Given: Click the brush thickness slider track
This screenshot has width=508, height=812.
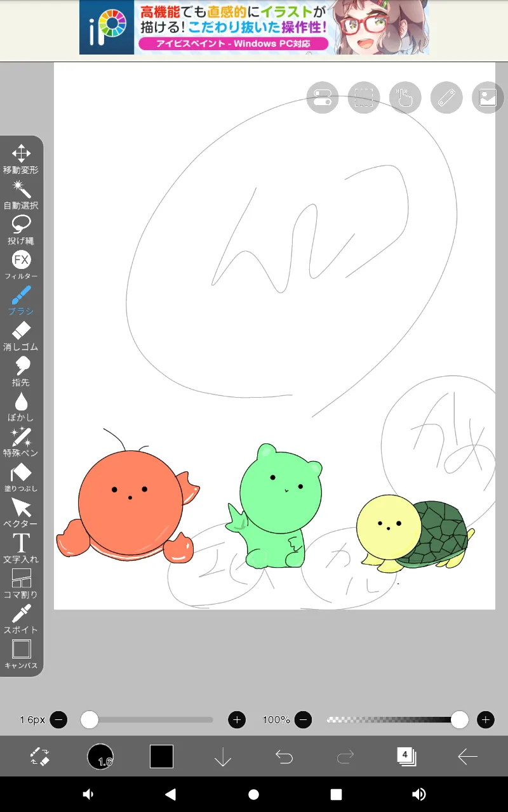Looking at the screenshot, I should click(x=147, y=719).
